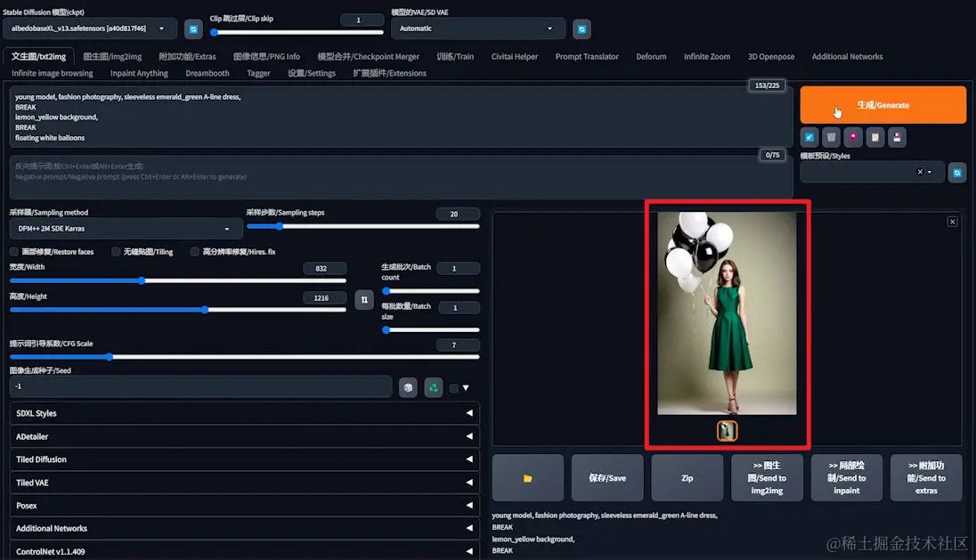Refresh the Styles list
Image resolution: width=976 pixels, height=560 pixels.
[956, 173]
